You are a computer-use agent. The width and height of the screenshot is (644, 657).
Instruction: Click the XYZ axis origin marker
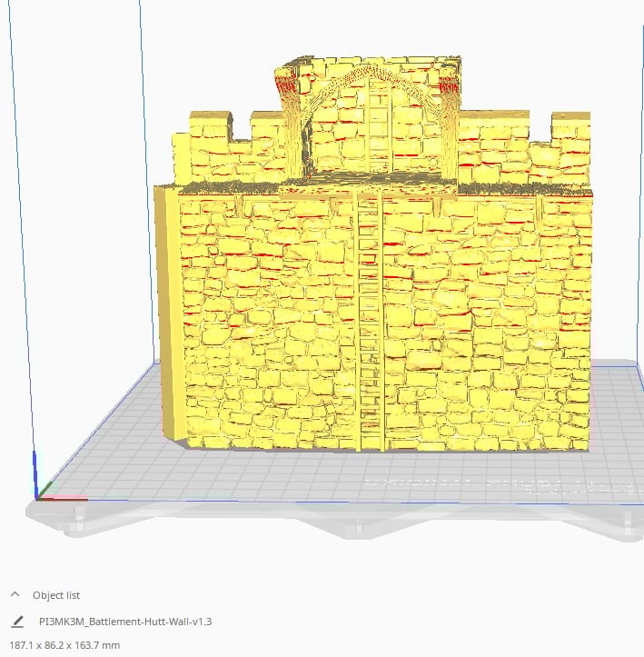point(38,496)
